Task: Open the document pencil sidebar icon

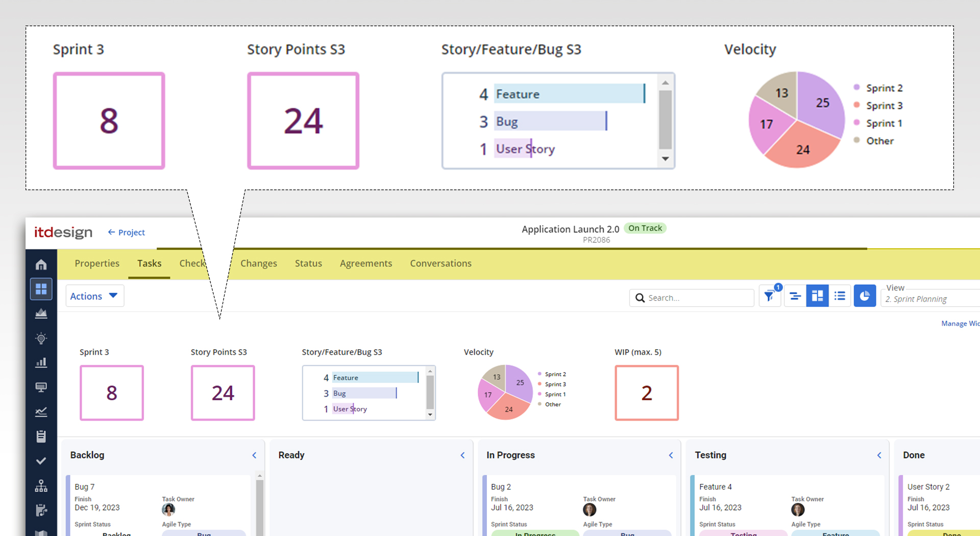Action: pyautogui.click(x=41, y=510)
